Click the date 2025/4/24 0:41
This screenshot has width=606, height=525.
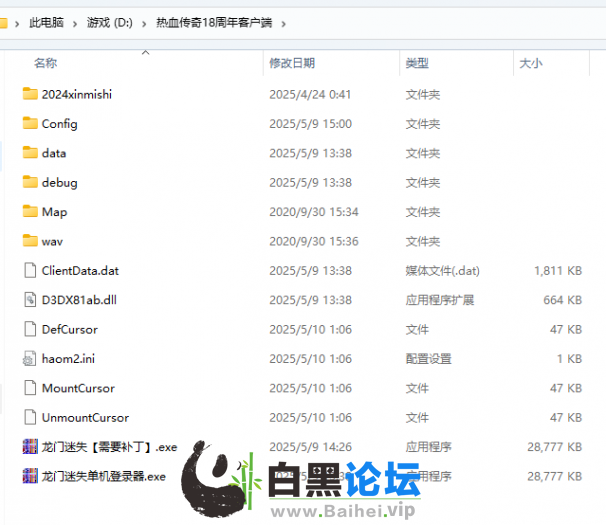310,94
